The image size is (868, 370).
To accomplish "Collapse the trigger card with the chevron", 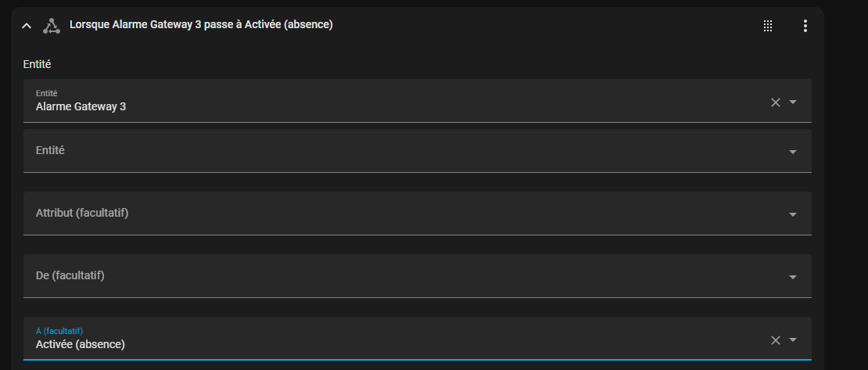I will click(x=27, y=26).
